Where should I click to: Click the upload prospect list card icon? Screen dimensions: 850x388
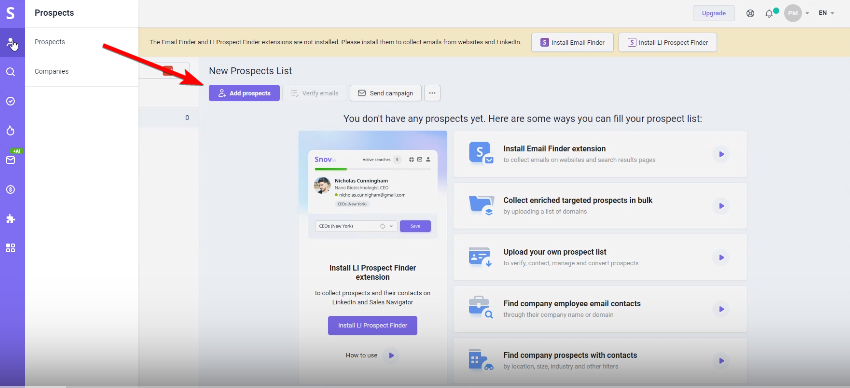click(481, 257)
